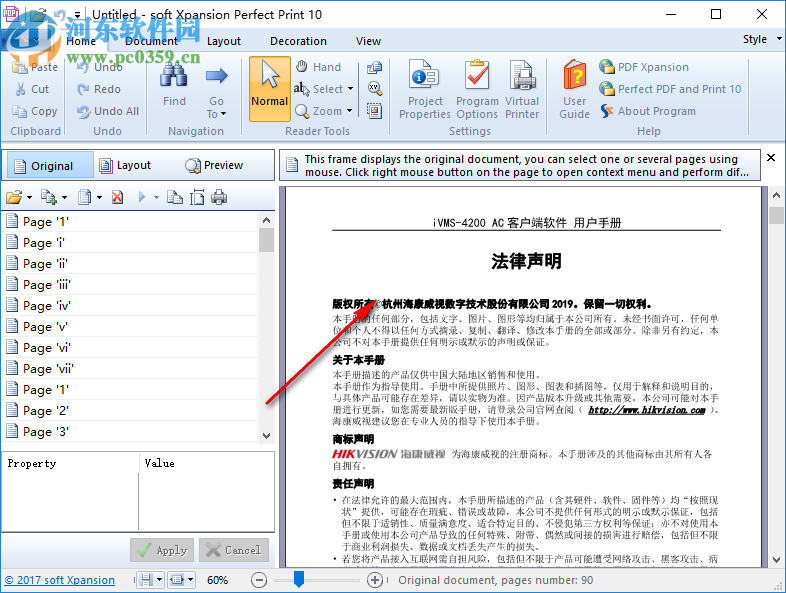Click the zoom out minus button

(259, 580)
